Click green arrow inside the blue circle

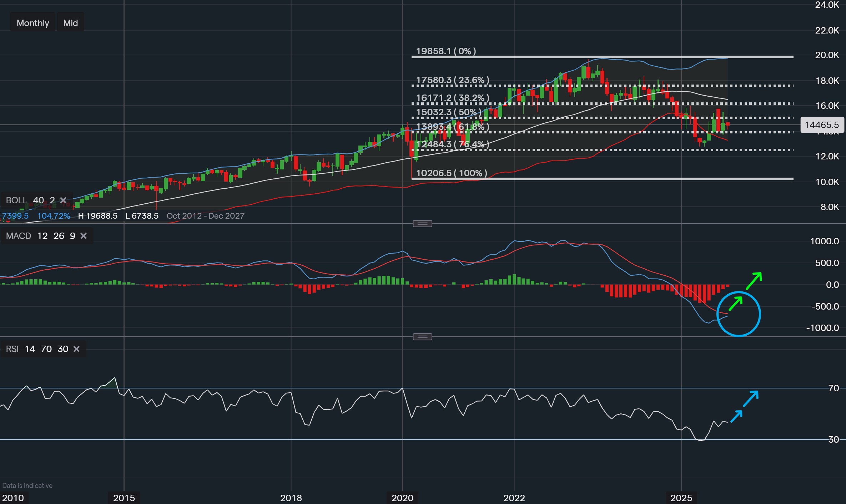click(x=735, y=304)
